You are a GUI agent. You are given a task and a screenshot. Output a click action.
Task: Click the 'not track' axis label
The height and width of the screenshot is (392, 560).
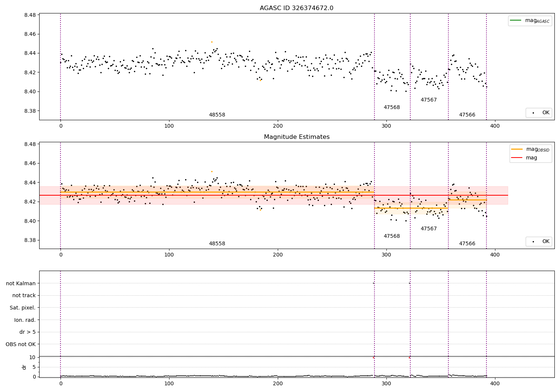coord(24,295)
